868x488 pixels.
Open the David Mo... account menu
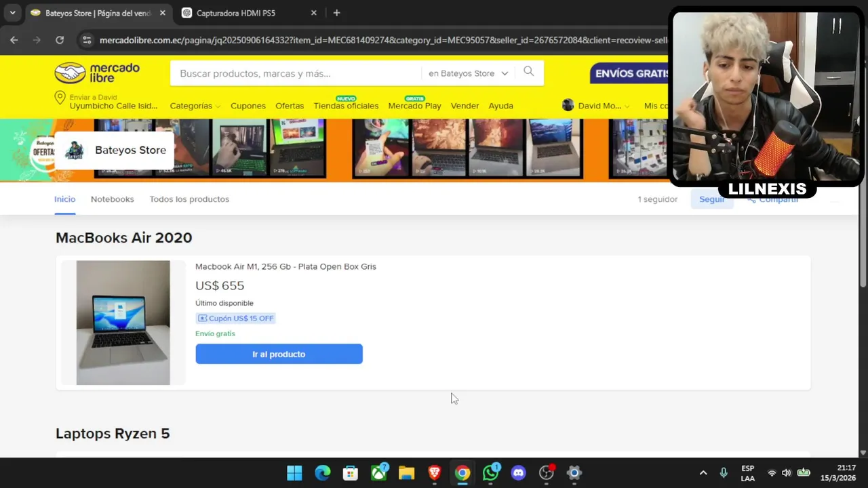coord(596,106)
